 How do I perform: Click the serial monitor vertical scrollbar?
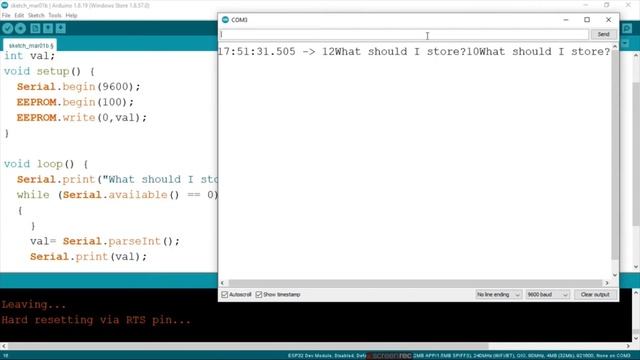[x=615, y=155]
